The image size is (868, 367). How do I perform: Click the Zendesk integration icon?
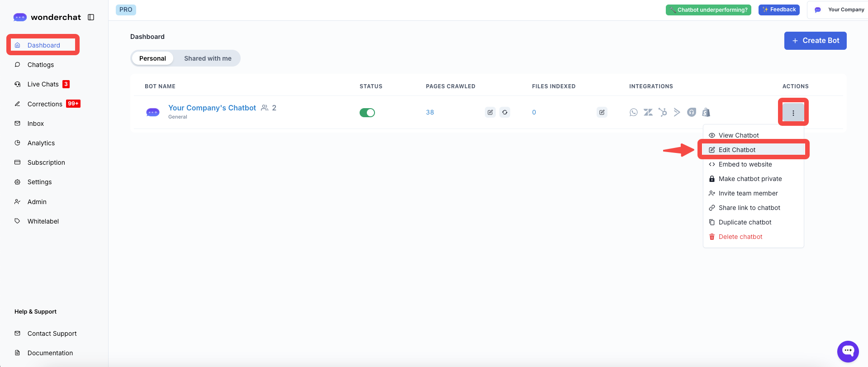click(x=648, y=112)
